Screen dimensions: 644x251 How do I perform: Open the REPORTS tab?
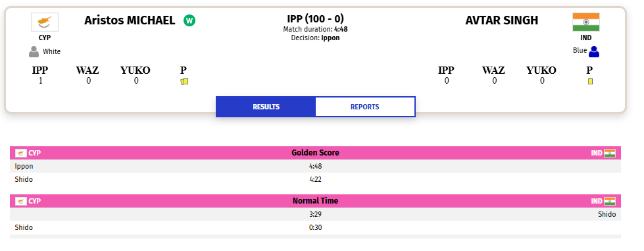(x=364, y=107)
